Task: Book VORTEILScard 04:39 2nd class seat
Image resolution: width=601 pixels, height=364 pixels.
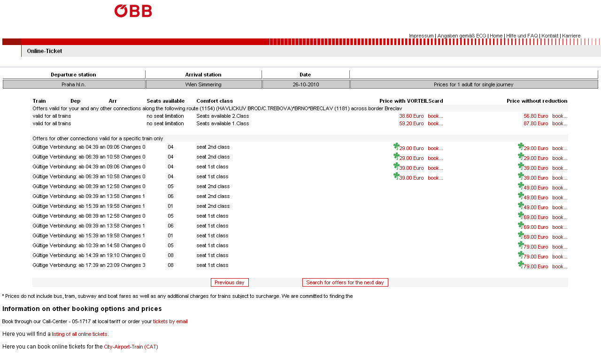Action: click(x=435, y=148)
